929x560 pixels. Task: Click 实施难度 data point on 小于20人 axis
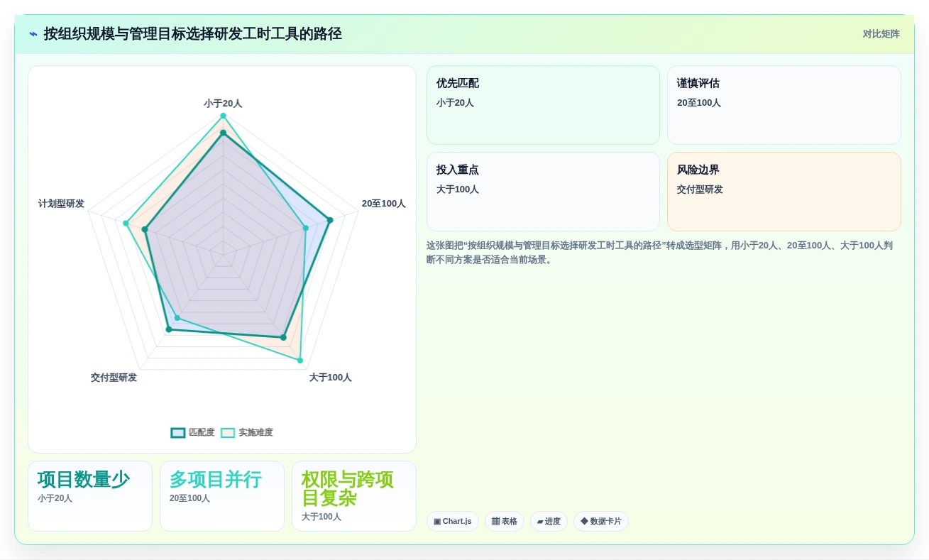(x=223, y=116)
